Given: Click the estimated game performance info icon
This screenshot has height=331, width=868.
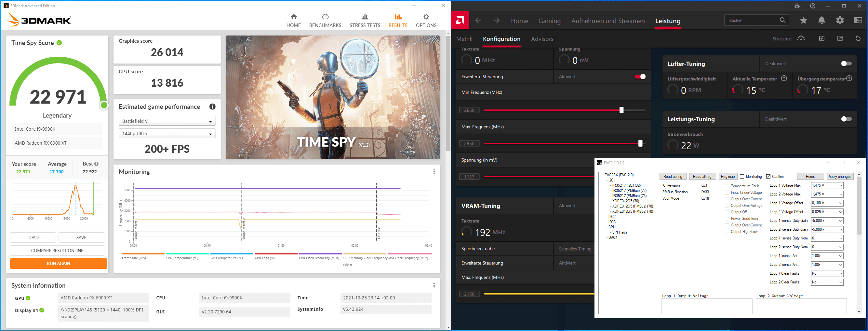Looking at the screenshot, I should pyautogui.click(x=212, y=107).
